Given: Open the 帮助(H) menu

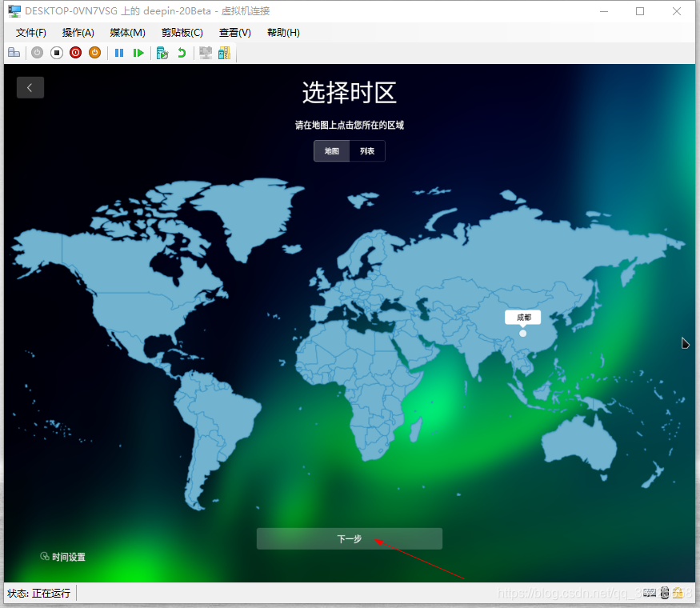Looking at the screenshot, I should [x=283, y=33].
